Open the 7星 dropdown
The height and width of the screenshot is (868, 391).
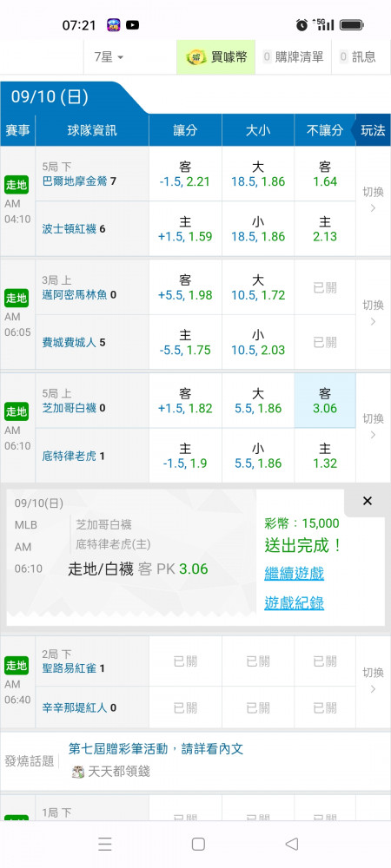(109, 57)
